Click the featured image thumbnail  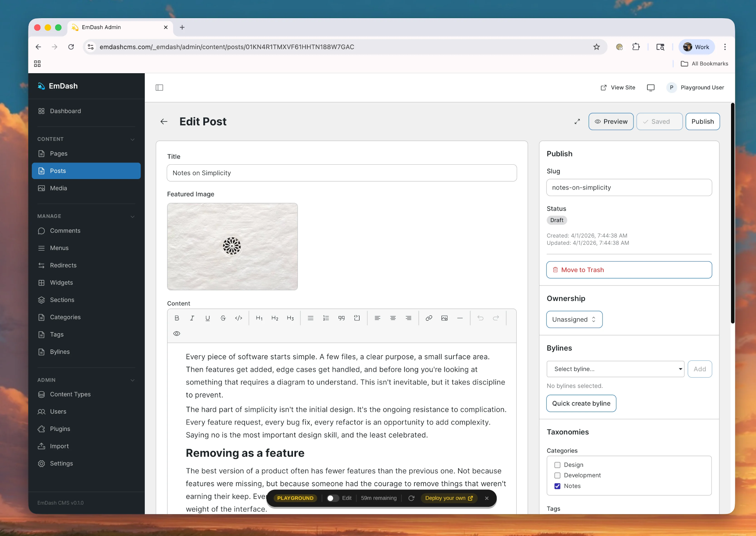(232, 247)
